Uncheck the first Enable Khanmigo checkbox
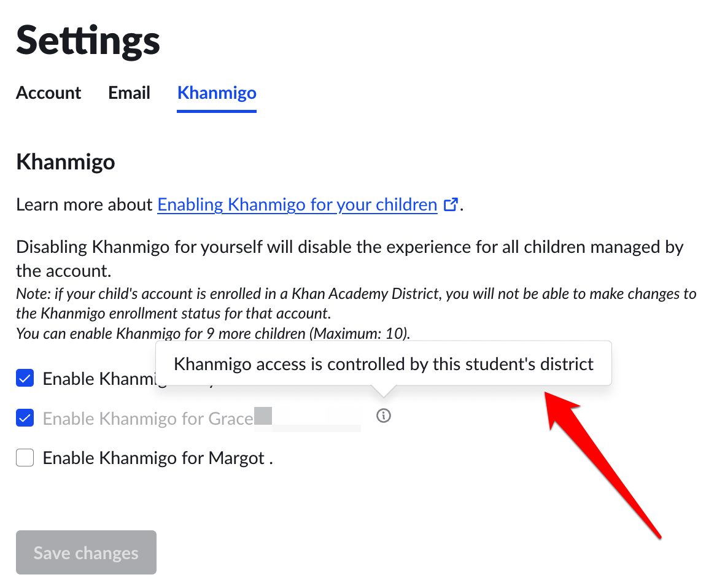 (25, 378)
